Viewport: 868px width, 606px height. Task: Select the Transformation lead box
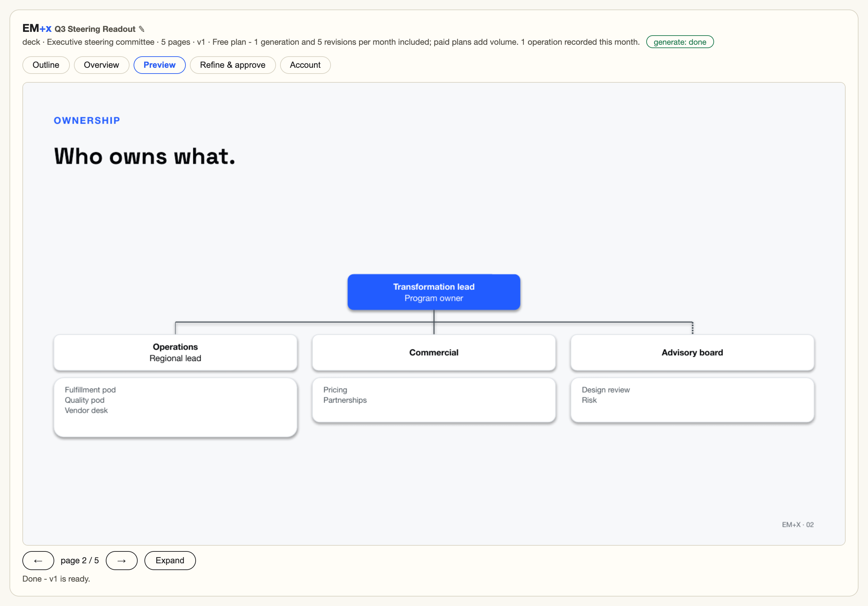(434, 292)
